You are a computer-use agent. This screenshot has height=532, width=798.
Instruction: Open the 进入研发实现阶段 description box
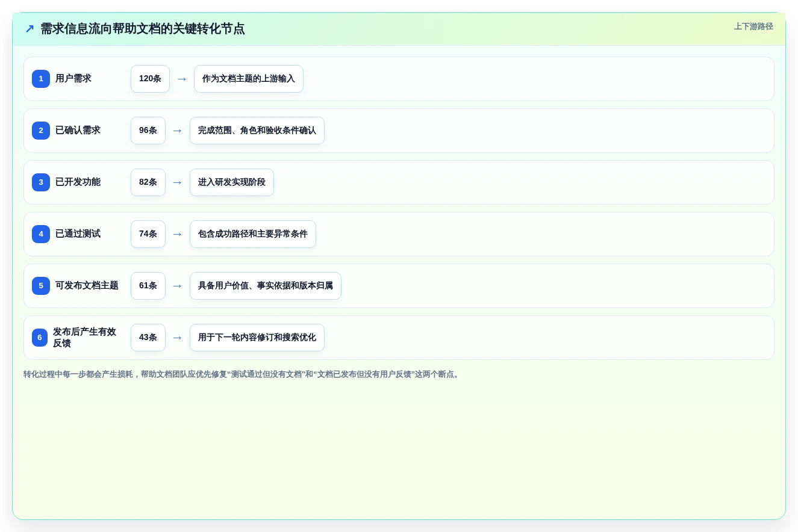click(232, 182)
